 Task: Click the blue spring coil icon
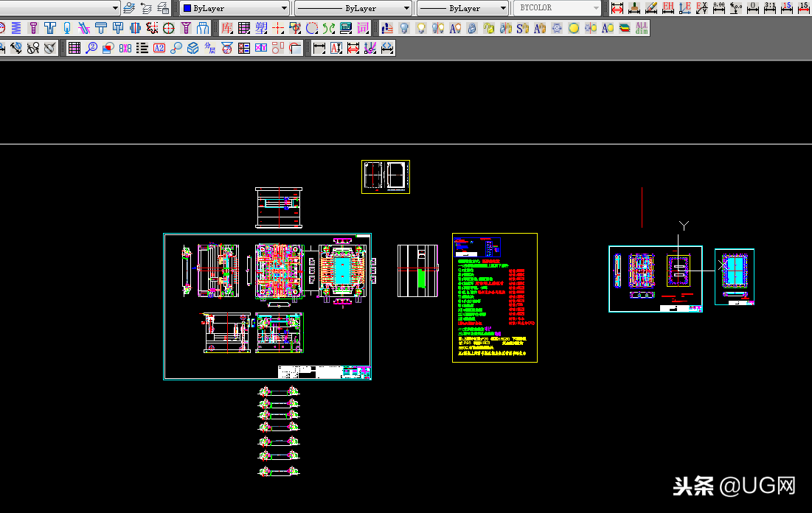[x=16, y=28]
